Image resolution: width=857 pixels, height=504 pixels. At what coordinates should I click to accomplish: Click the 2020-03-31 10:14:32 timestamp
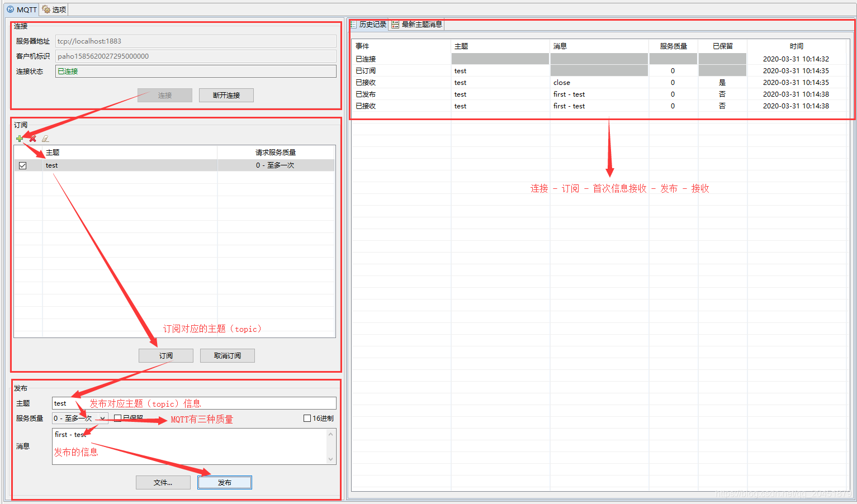tap(796, 59)
